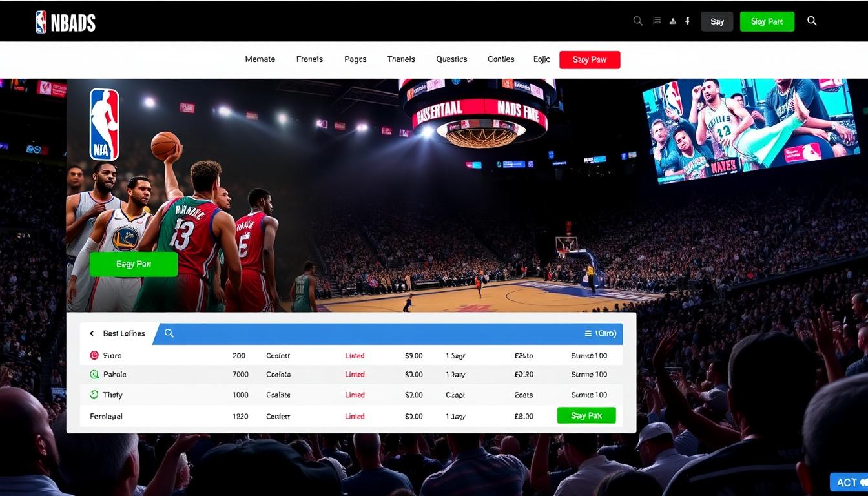Click Sumte 100 in the Pahule row

(x=589, y=374)
